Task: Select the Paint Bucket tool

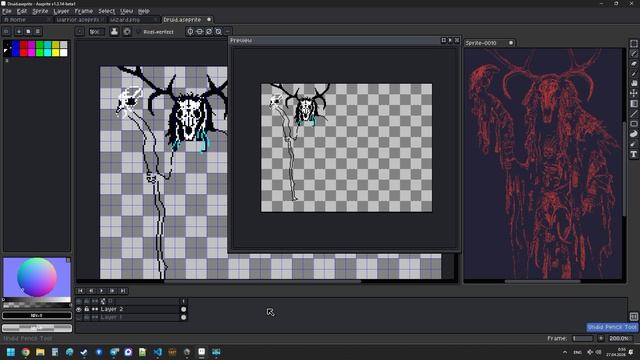Action: pyautogui.click(x=633, y=104)
